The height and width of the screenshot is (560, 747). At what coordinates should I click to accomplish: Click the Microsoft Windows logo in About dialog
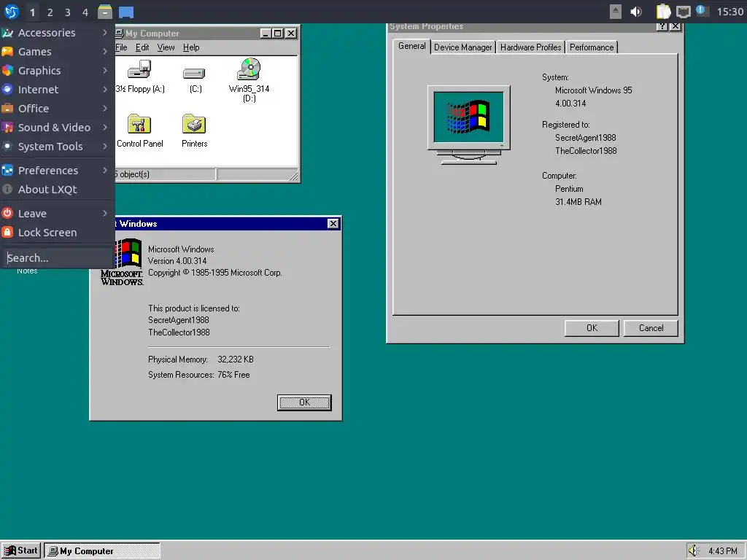tap(123, 262)
